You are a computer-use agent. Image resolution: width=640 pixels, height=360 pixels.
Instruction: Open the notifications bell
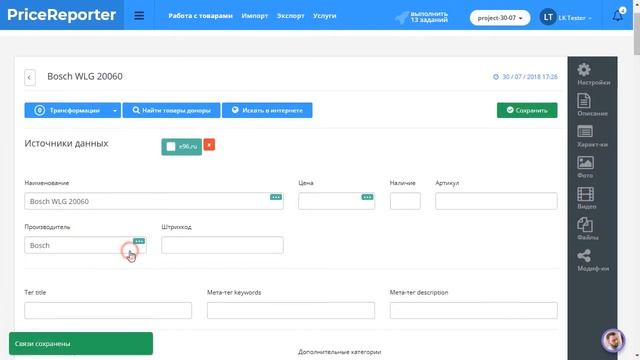(x=618, y=16)
